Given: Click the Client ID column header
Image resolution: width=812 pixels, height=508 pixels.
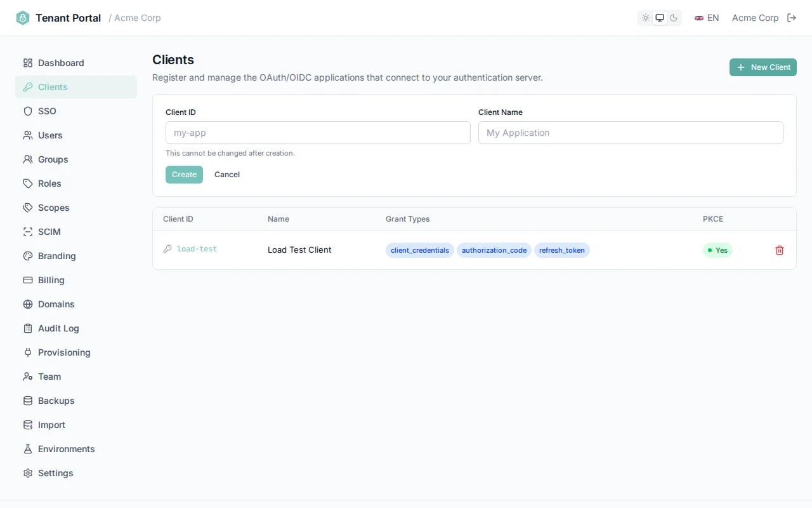Looking at the screenshot, I should pos(178,219).
